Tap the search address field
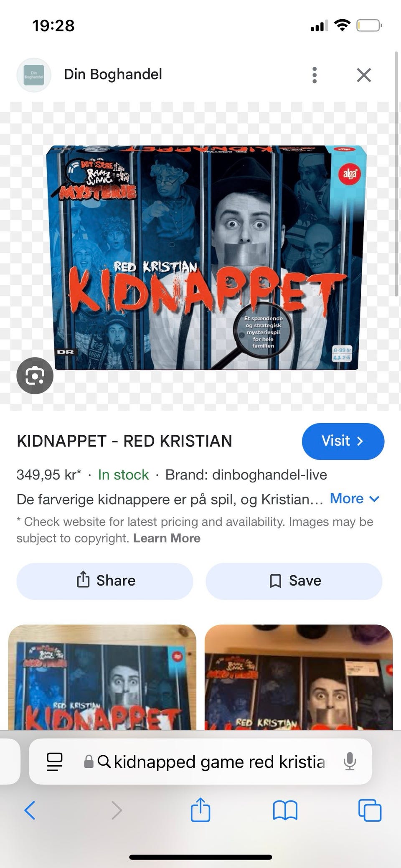This screenshot has height=868, width=401. pos(200,761)
